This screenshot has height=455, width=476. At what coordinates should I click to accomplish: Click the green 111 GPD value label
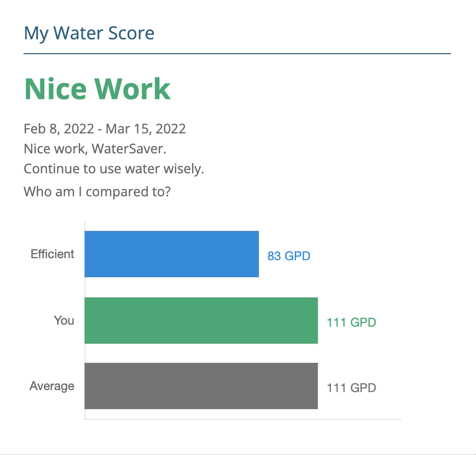point(351,323)
